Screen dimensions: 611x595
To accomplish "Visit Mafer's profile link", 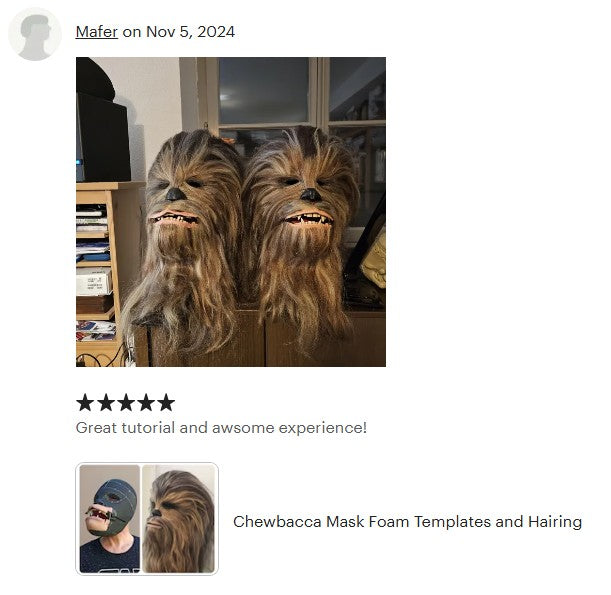I will [97, 32].
